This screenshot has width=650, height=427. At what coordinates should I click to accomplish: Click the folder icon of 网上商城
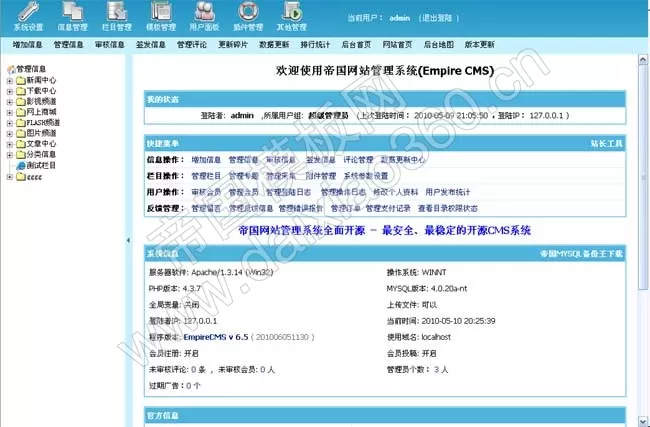21,112
